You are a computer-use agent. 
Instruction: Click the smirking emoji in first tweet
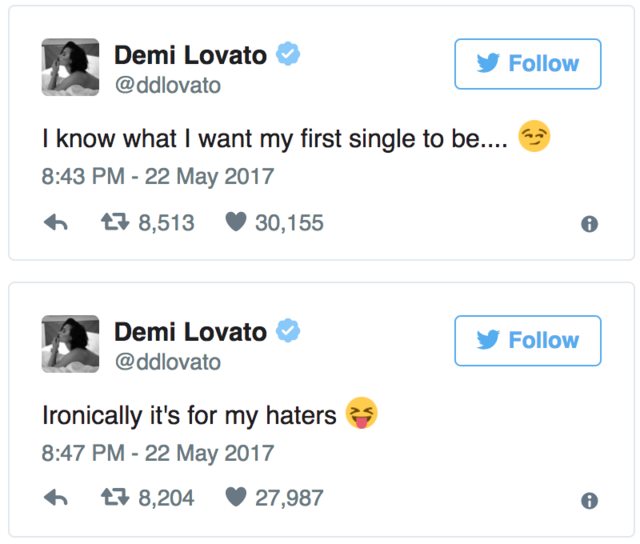(535, 138)
